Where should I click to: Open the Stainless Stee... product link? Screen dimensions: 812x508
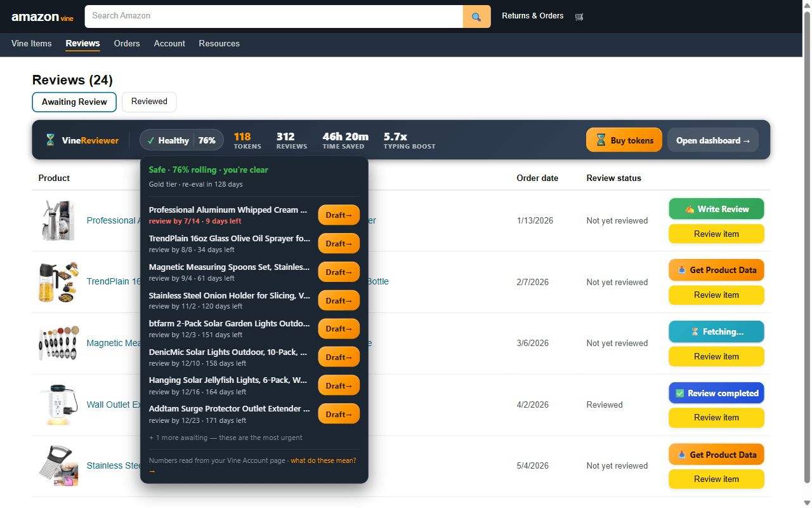coord(114,465)
